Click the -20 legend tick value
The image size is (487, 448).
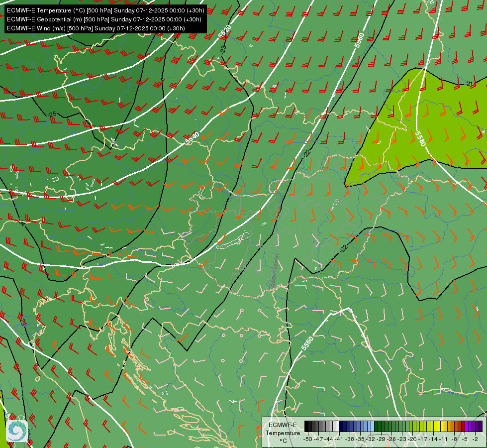[x=413, y=439]
